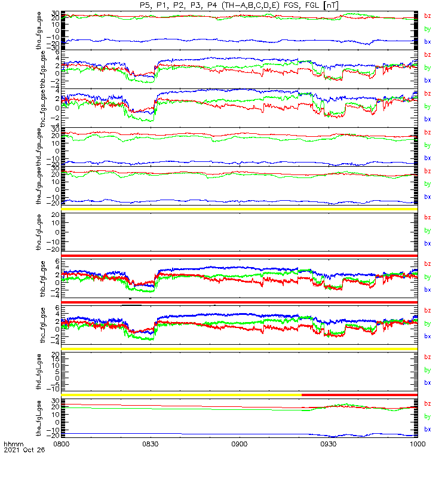Click the bz legend of the_fgl_gse panel
This screenshot has height=478, width=448.
pos(428,404)
